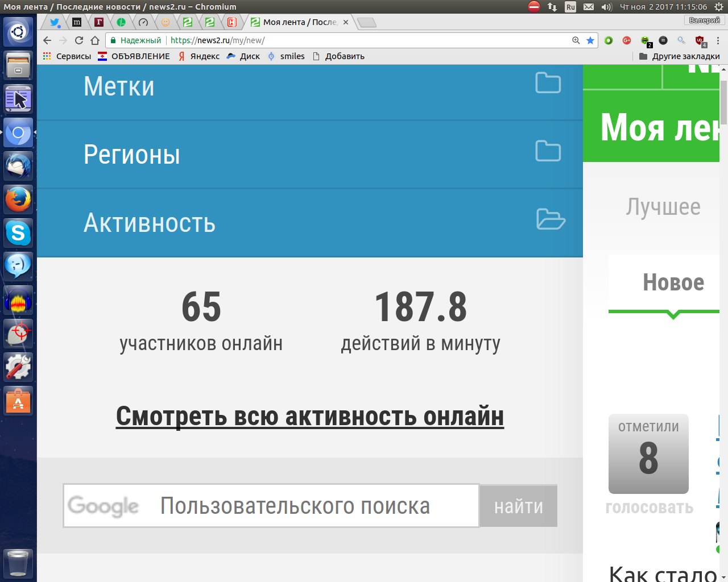Select the Новое tab
Image resolution: width=728 pixels, height=582 pixels.
tap(673, 282)
